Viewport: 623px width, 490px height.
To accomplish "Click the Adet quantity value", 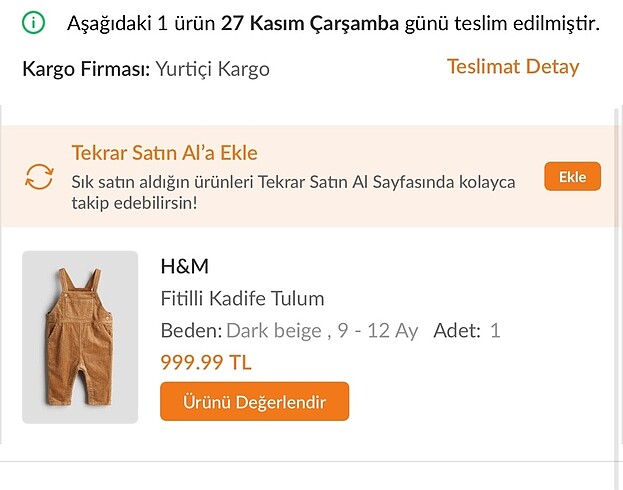I will click(495, 330).
